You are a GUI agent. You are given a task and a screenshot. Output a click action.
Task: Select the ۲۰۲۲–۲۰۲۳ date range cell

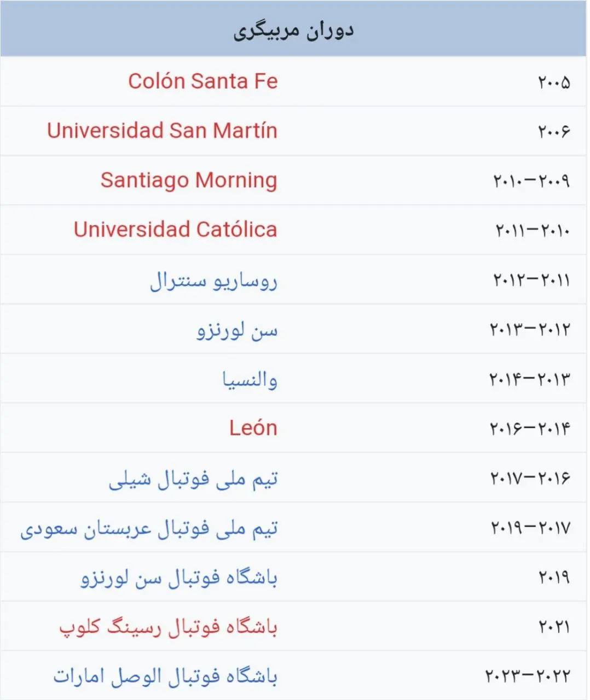tap(528, 676)
